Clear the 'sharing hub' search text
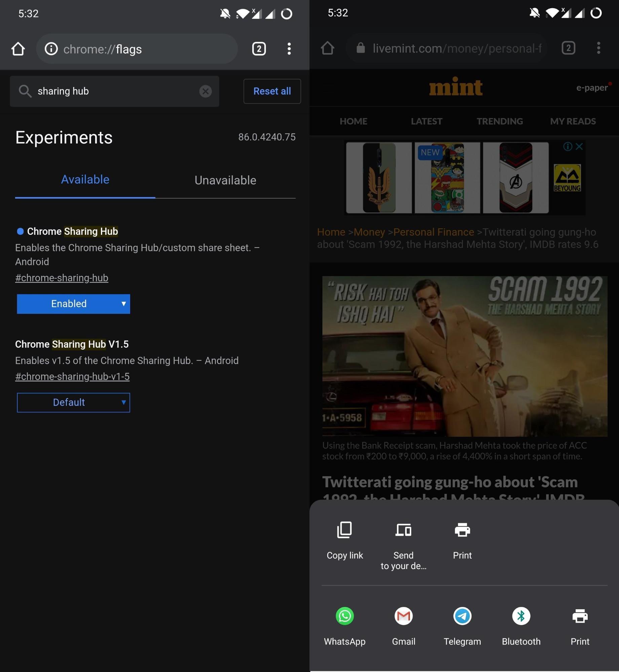 [205, 91]
